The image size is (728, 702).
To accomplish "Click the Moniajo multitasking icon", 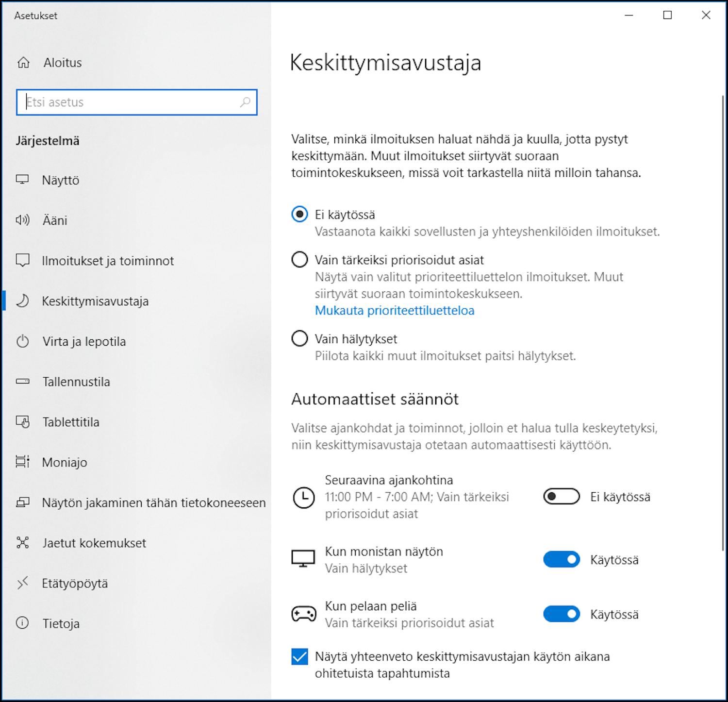I will click(23, 462).
